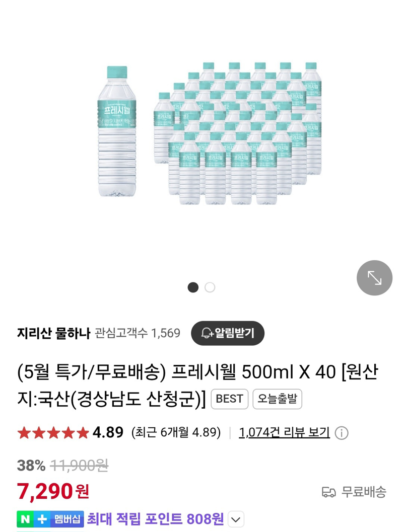Screen dimensions: 403x532
Task: Click the 최대 적립 포인트 808원 text
Action: [x=155, y=519]
